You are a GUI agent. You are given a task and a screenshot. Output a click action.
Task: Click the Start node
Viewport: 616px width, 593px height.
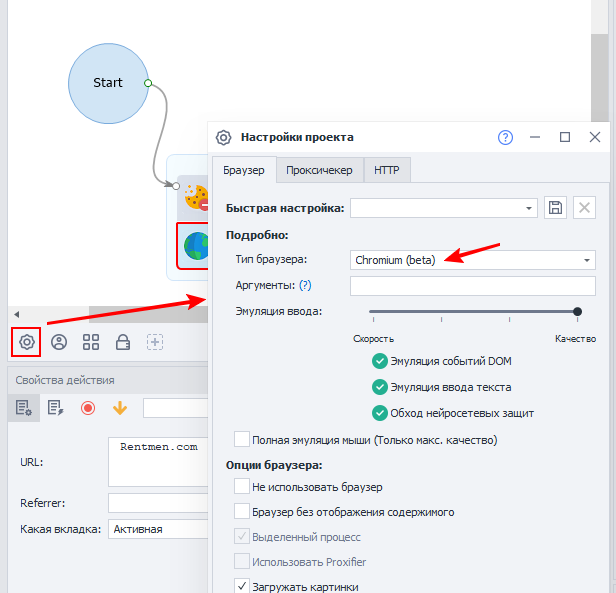pos(108,83)
